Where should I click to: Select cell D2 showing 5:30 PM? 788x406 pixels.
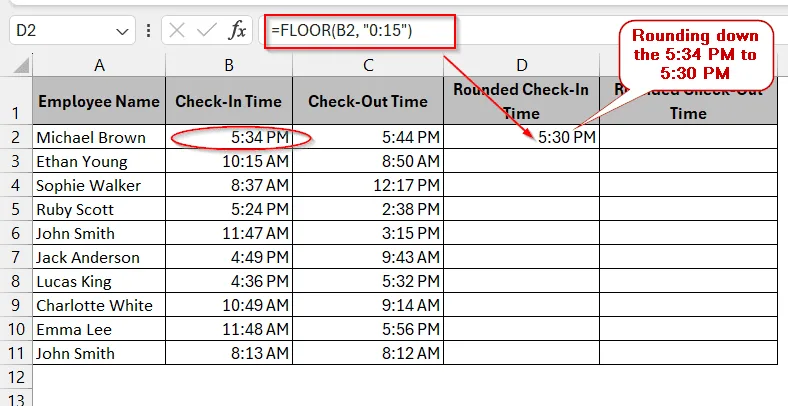pos(522,137)
